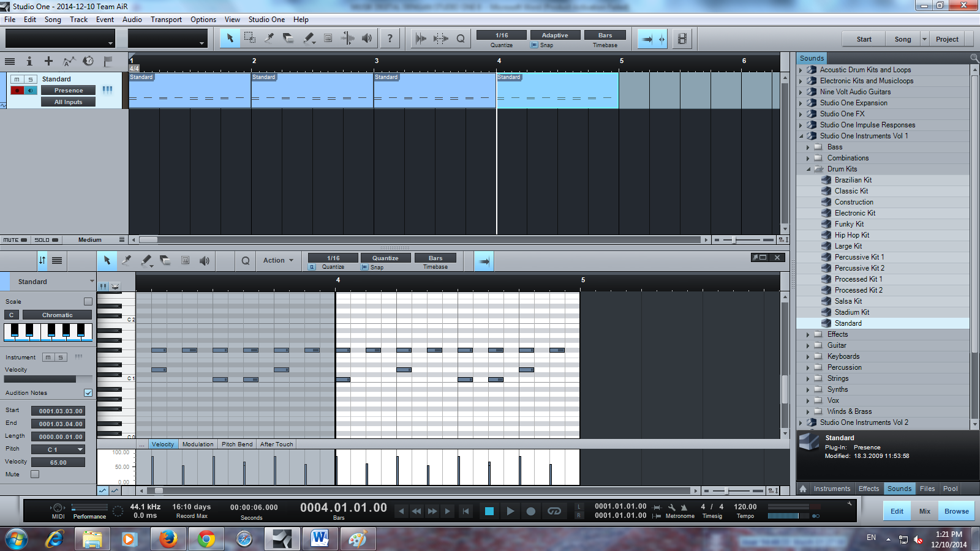This screenshot has width=980, height=551.
Task: Open the track Inspector info icon
Action: (29, 61)
